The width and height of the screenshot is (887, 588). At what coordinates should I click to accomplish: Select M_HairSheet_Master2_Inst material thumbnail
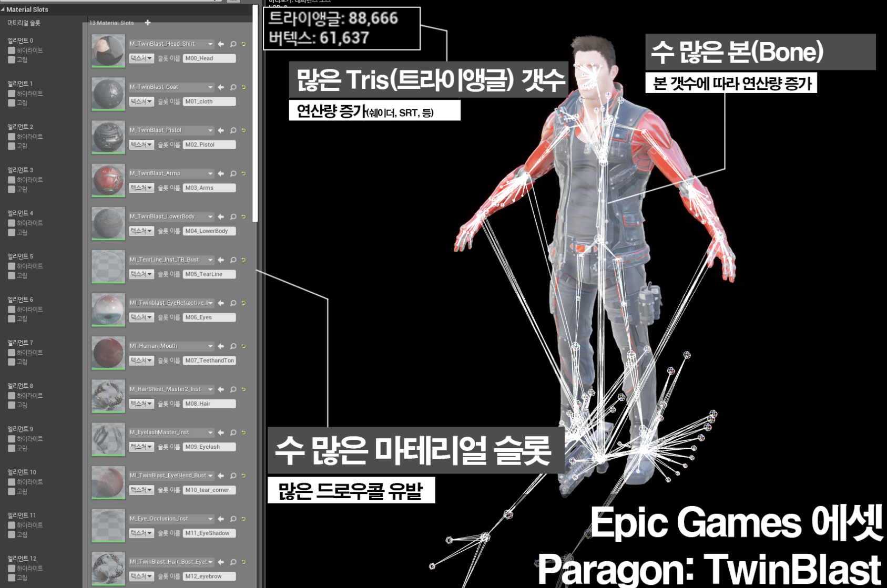(108, 396)
